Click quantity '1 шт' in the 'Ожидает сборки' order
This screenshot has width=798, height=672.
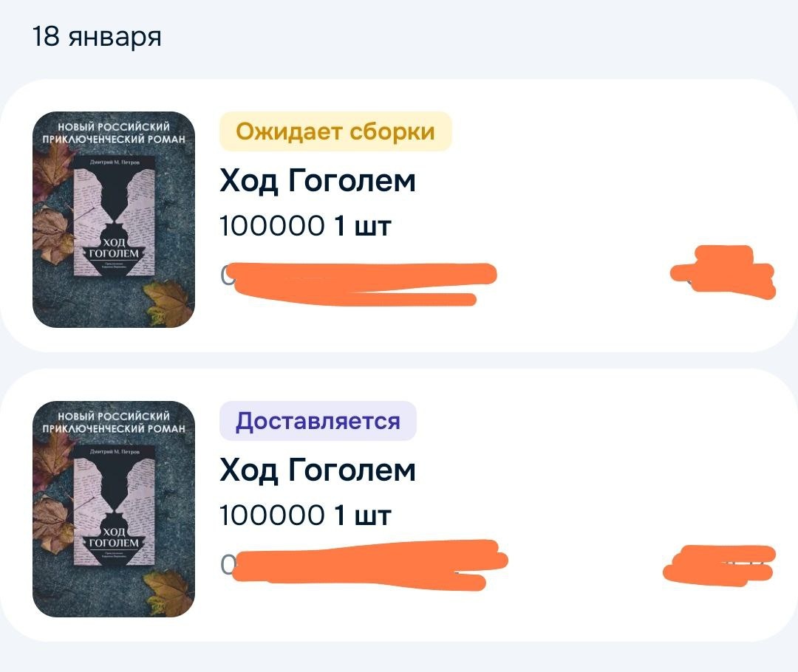[x=362, y=226]
